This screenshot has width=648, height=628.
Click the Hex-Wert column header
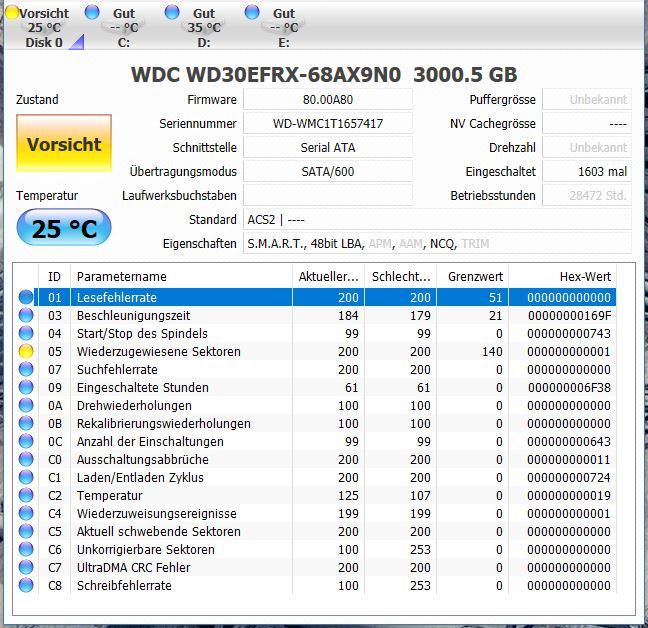pyautogui.click(x=562, y=276)
